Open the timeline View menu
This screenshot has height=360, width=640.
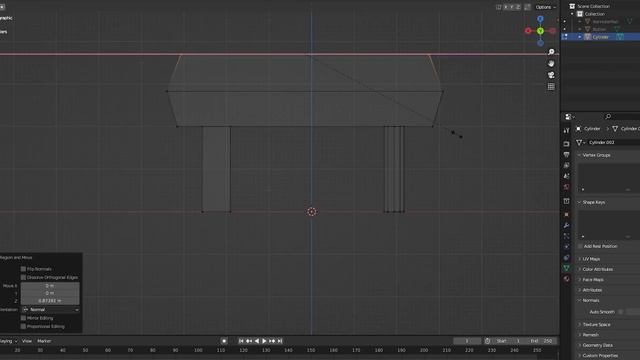27,341
